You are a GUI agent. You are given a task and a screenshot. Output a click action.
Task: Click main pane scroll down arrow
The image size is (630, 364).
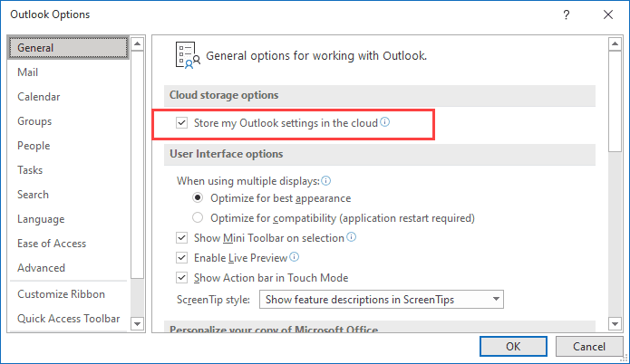[615, 323]
